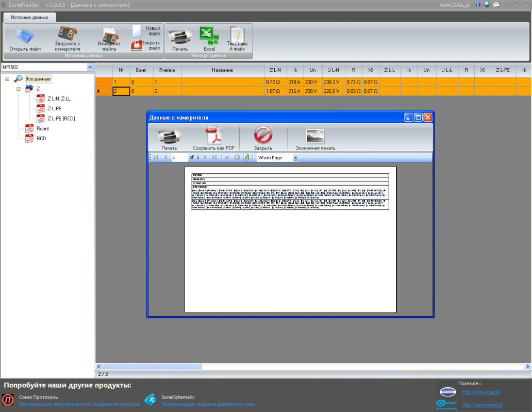Open the http://www.dasl.pl link

click(481, 392)
